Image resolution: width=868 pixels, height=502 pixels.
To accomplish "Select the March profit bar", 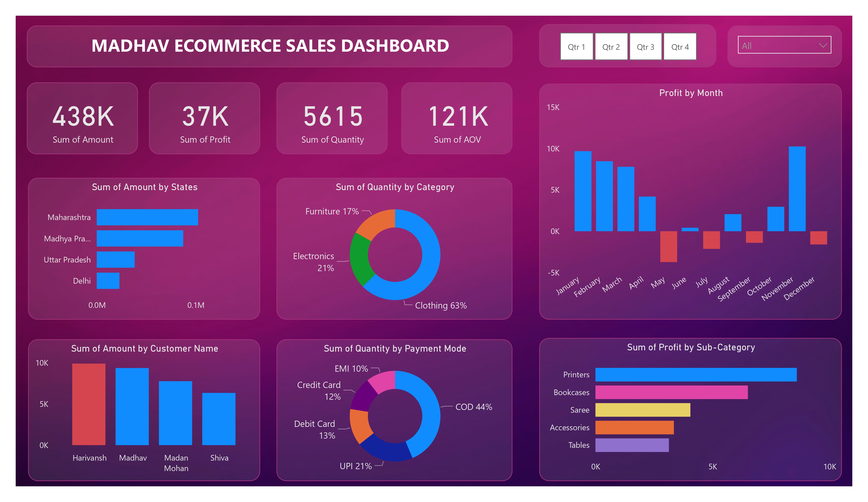I will pos(626,199).
